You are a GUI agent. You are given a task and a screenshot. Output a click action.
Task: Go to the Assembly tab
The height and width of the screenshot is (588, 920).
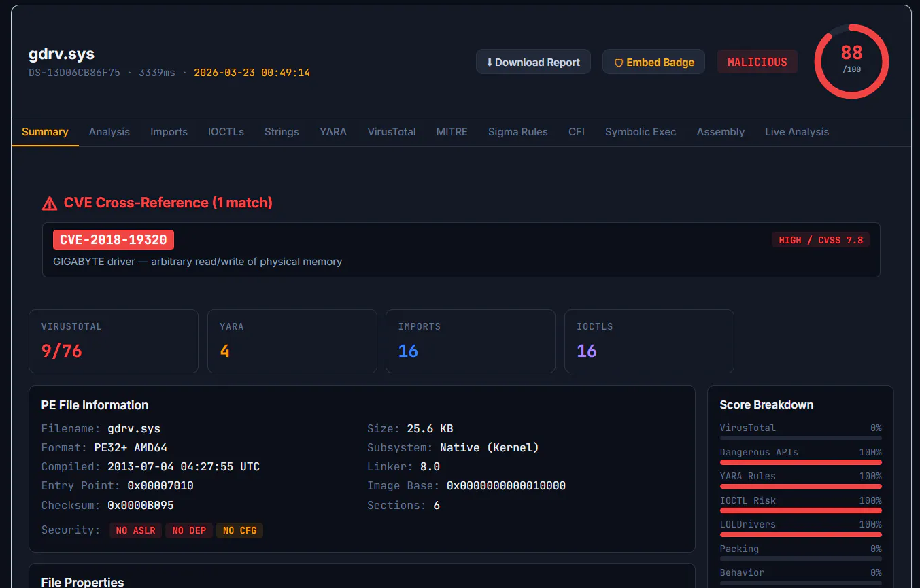tap(720, 132)
